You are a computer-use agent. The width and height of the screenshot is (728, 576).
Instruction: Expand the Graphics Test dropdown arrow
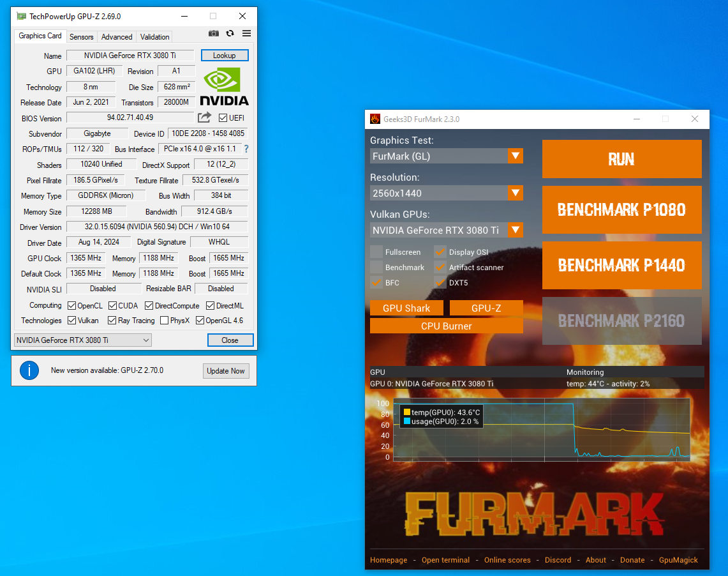tap(516, 156)
